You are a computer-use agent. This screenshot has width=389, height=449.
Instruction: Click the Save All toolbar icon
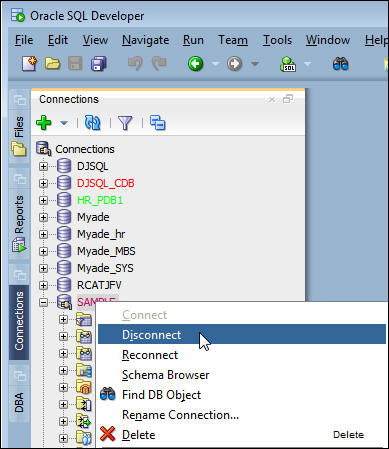point(99,63)
